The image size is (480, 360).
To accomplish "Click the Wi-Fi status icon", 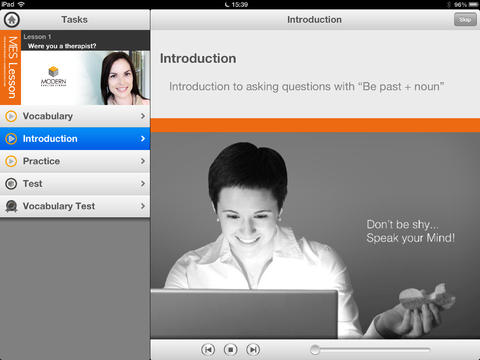I will click(x=22, y=4).
